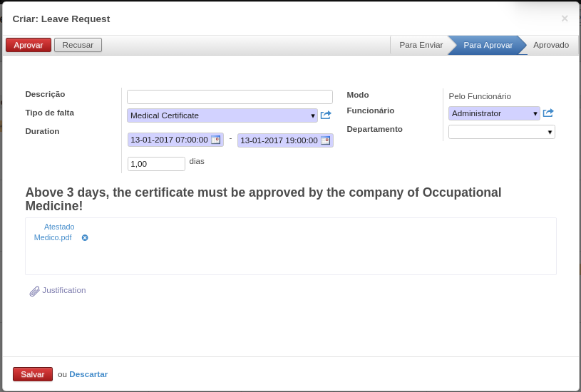Click the duration days input field
This screenshot has height=392, width=581.
click(x=156, y=164)
